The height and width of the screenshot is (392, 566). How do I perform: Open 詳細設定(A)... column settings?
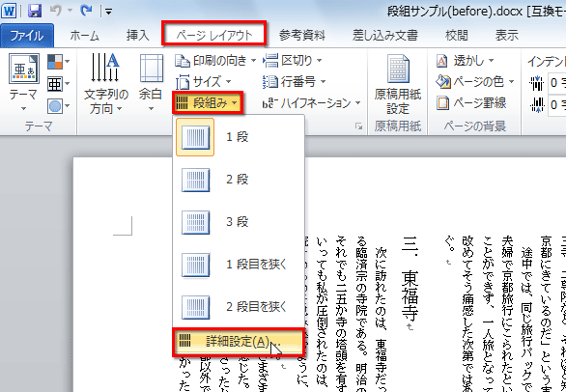[x=239, y=342]
